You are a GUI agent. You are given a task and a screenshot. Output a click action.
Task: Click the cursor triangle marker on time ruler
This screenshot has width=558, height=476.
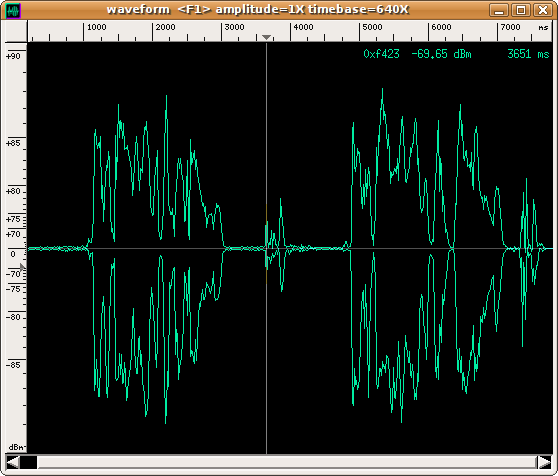point(267,37)
